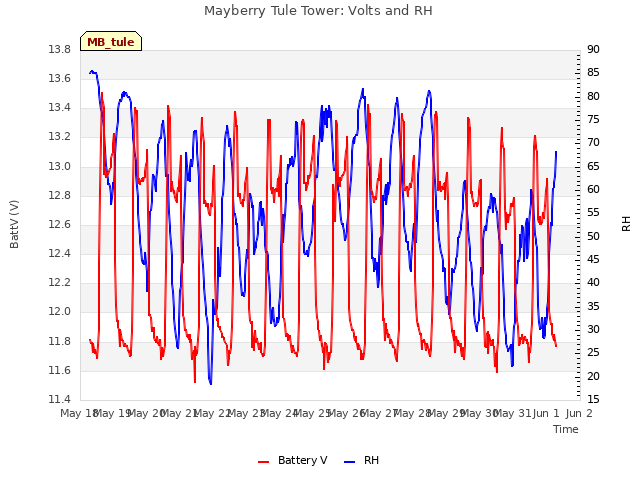Click the 75 tick on the RH axis

coord(593,120)
